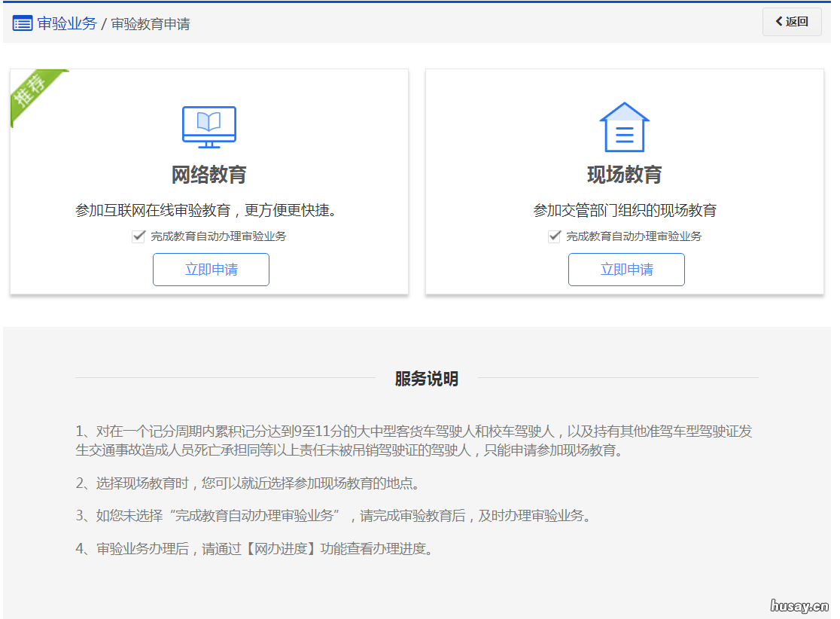Open the 审验业务 breadcrumb link
840x619 pixels.
[x=66, y=23]
